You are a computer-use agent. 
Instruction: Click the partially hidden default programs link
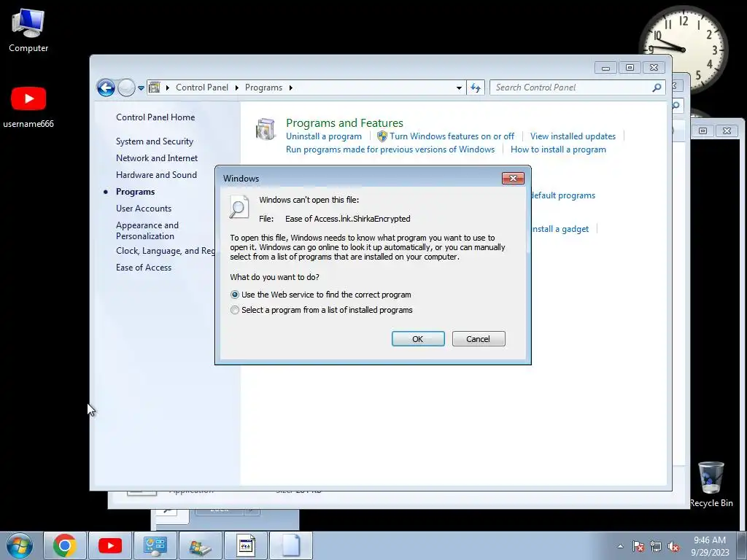point(563,195)
